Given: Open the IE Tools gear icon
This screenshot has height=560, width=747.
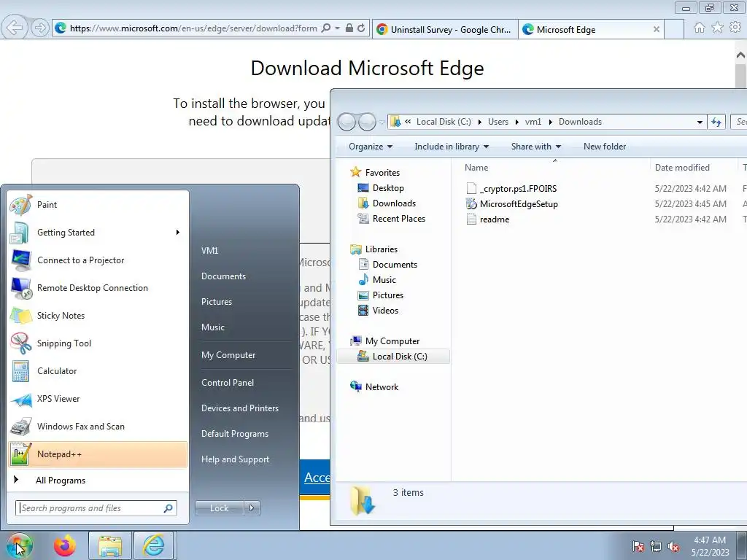Looking at the screenshot, I should tap(735, 28).
